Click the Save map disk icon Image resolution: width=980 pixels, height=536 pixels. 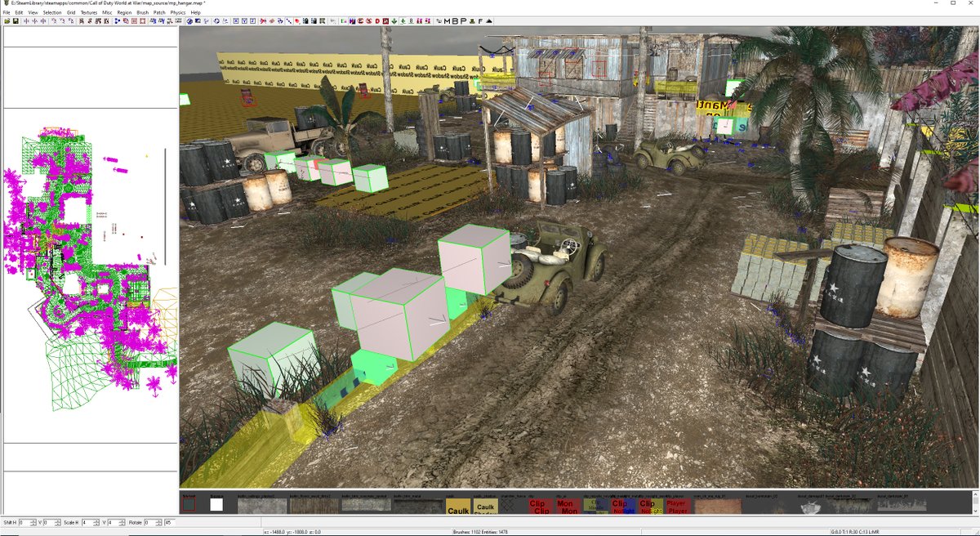click(15, 21)
